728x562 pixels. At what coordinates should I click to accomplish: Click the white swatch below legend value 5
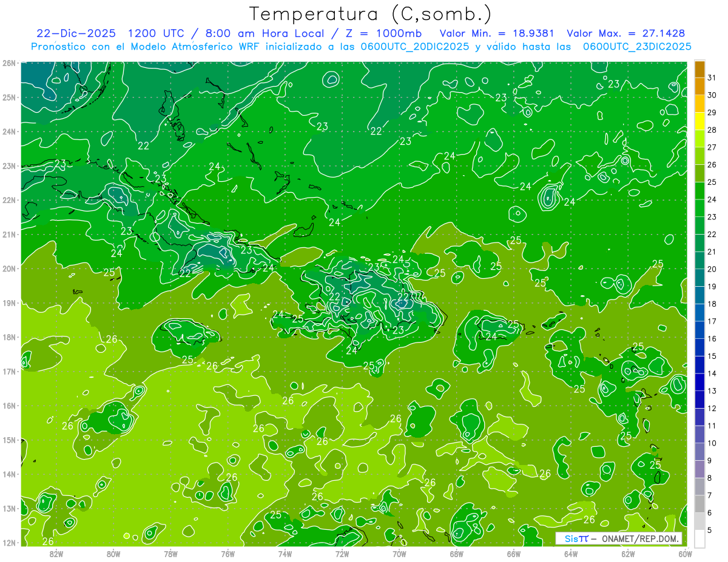(x=699, y=538)
